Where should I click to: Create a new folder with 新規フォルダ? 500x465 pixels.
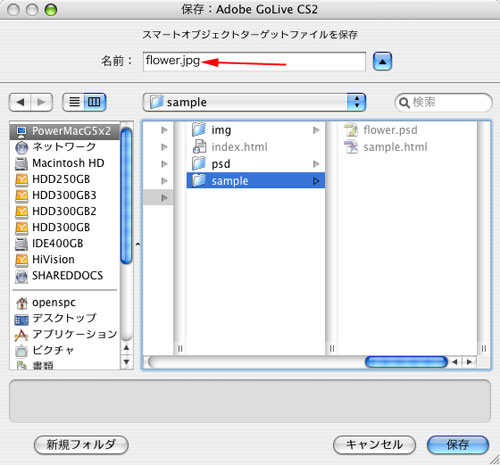[x=81, y=445]
